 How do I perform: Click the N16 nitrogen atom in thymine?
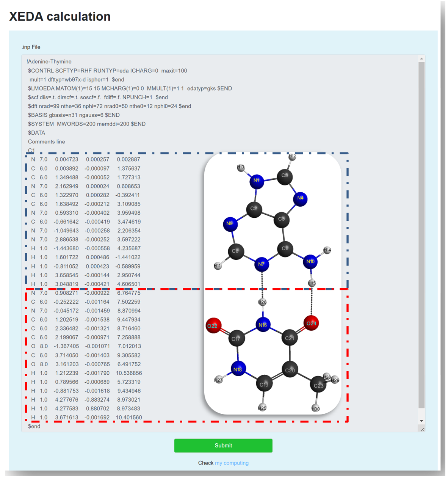[x=263, y=325]
